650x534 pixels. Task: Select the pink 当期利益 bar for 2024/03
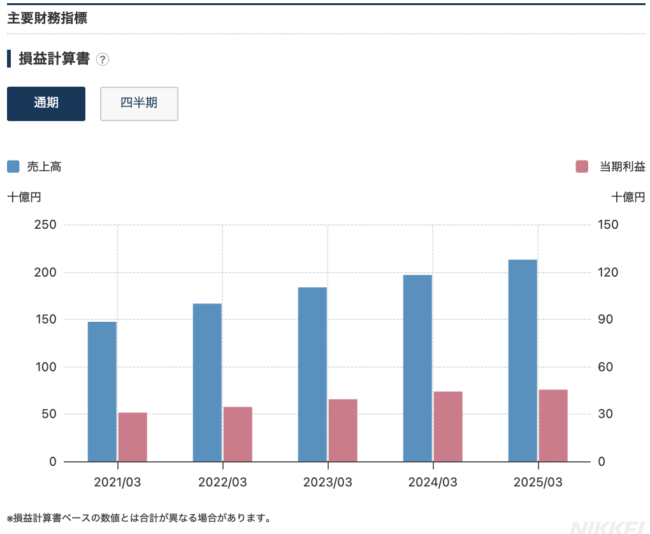(448, 426)
